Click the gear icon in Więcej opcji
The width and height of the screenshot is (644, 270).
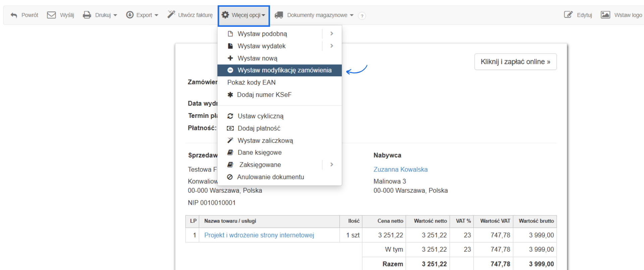[225, 15]
